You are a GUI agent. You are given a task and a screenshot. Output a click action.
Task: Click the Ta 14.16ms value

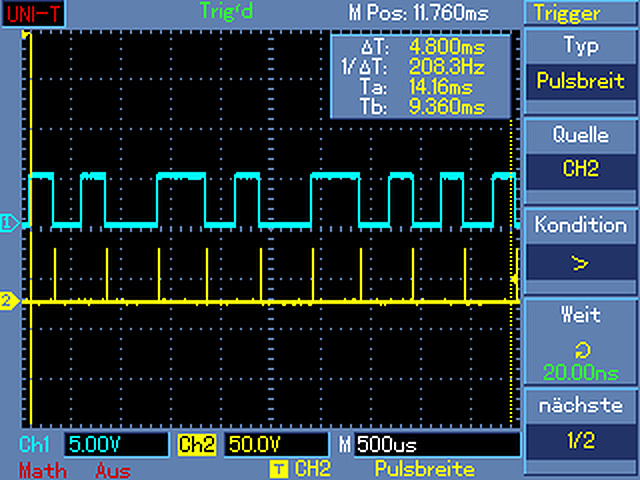441,87
